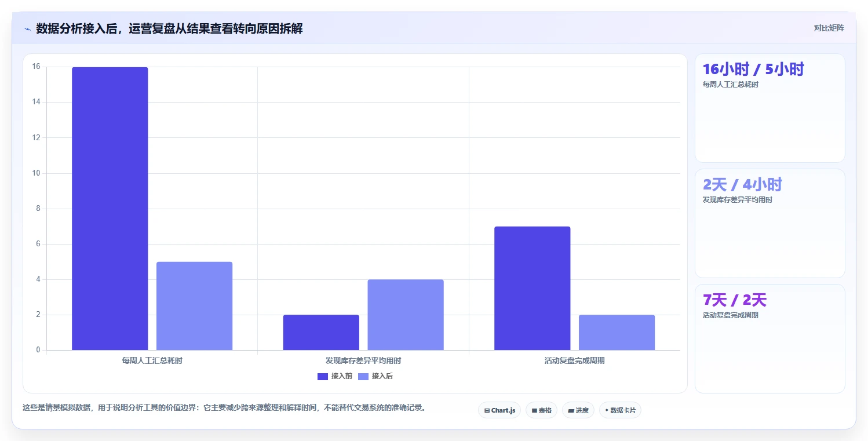
Task: Click the 接入前 bar for 每周人工汇总耗时
Action: 110,209
